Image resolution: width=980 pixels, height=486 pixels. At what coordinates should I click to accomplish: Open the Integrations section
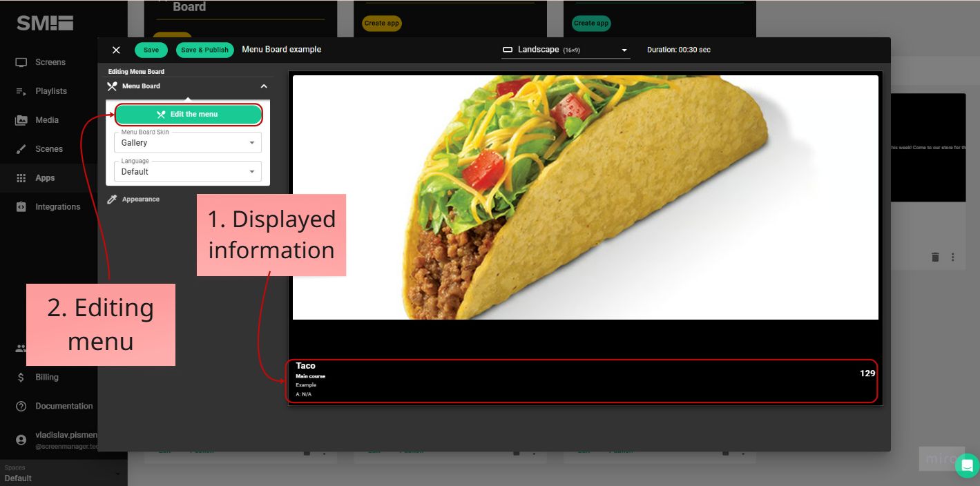tap(57, 206)
